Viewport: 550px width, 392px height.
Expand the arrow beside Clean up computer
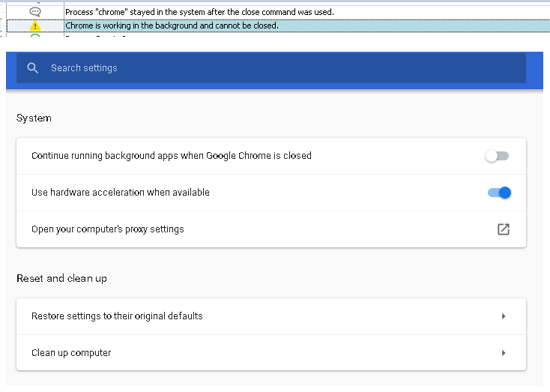504,353
